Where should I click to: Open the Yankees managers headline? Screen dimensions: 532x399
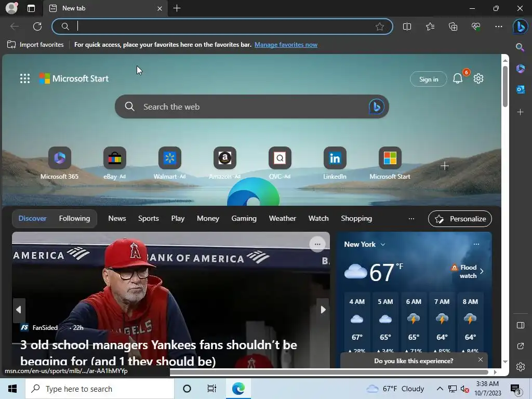pos(158,353)
